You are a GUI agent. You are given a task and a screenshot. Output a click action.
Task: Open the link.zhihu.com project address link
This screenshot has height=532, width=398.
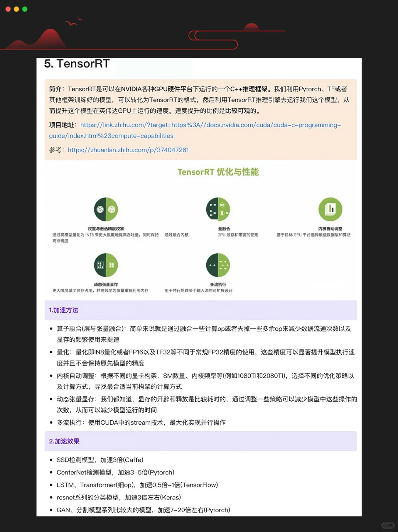coord(195,130)
